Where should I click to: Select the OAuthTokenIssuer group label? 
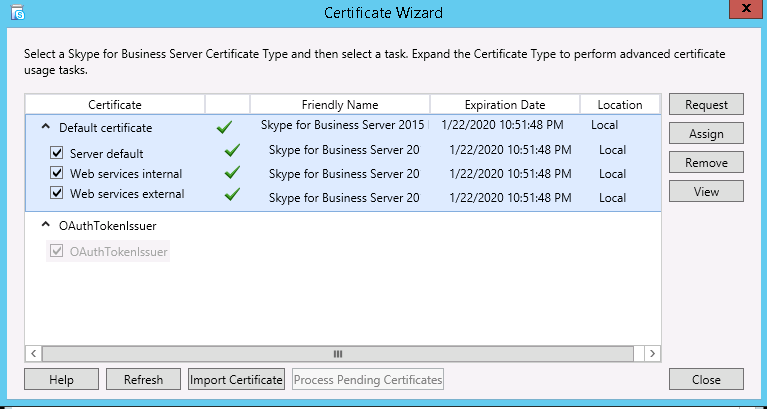click(108, 226)
